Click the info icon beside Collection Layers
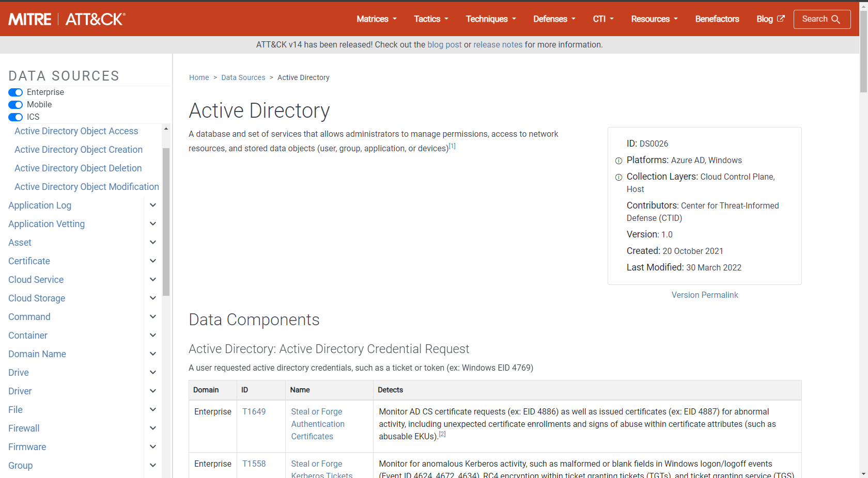This screenshot has height=478, width=868. (x=618, y=178)
